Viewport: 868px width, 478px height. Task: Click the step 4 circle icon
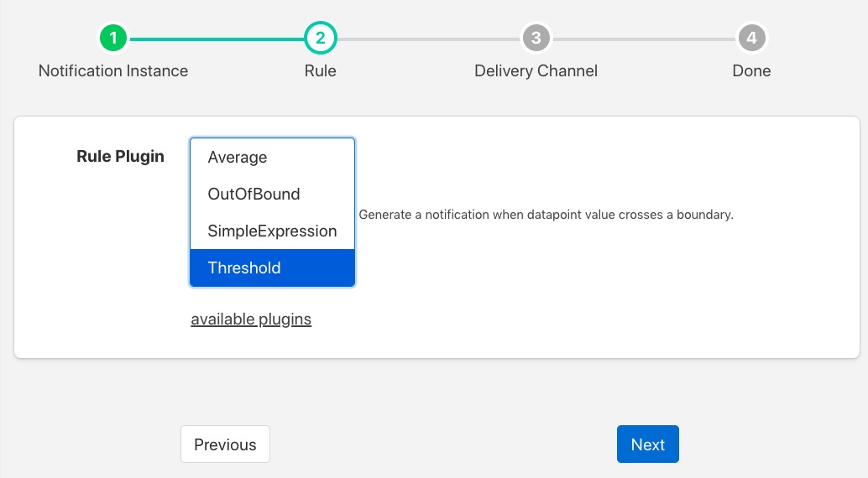tap(751, 39)
